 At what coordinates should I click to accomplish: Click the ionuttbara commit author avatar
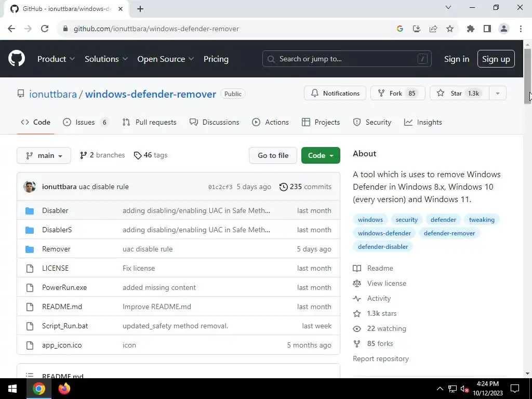30,187
